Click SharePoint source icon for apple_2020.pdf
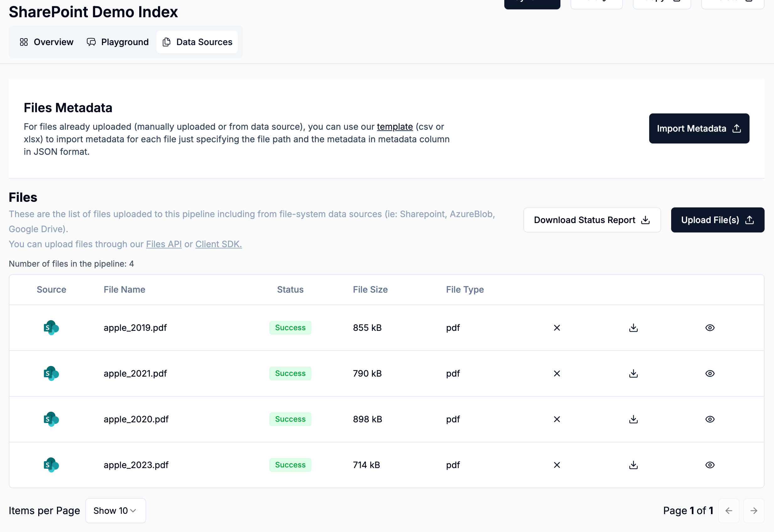Viewport: 774px width, 532px height. point(51,419)
